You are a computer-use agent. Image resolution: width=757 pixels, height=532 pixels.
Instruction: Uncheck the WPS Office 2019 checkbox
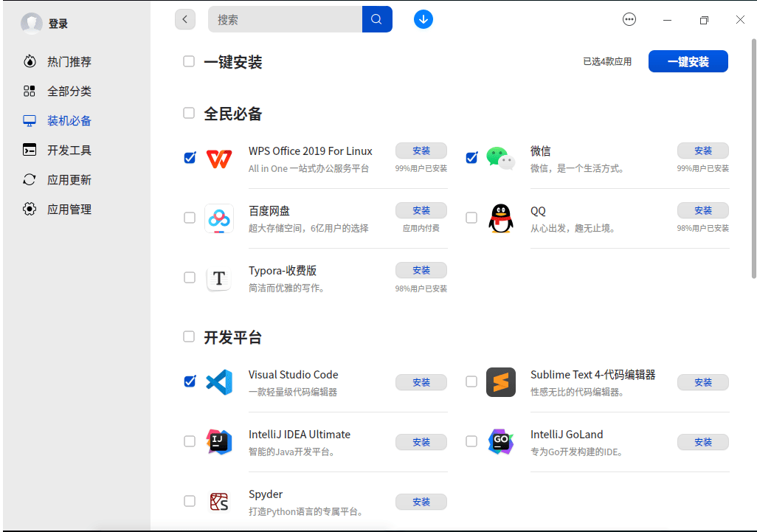point(190,158)
